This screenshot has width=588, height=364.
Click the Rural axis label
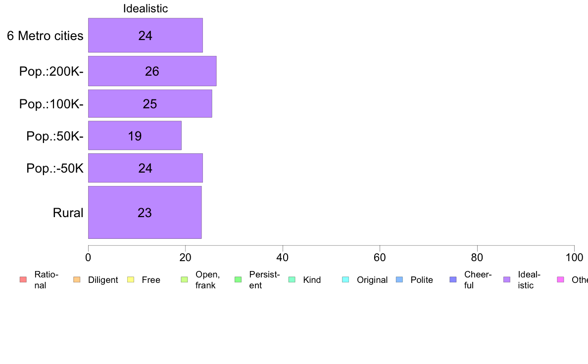click(x=68, y=213)
